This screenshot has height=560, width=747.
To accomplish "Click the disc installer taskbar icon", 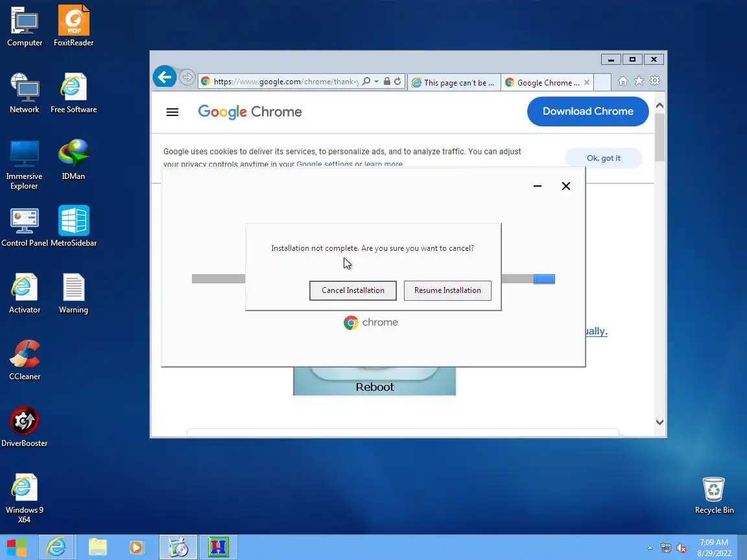I will click(179, 547).
